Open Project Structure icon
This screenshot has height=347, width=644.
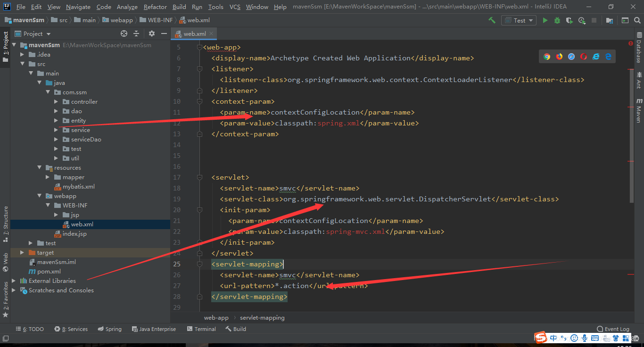point(610,20)
